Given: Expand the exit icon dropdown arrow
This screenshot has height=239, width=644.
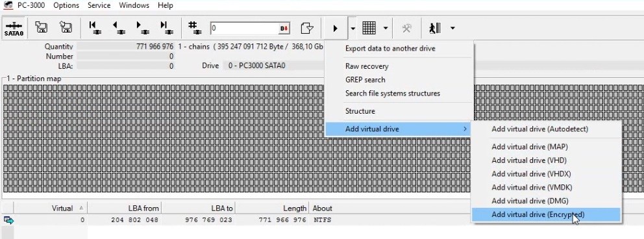Looking at the screenshot, I should coord(452,28).
